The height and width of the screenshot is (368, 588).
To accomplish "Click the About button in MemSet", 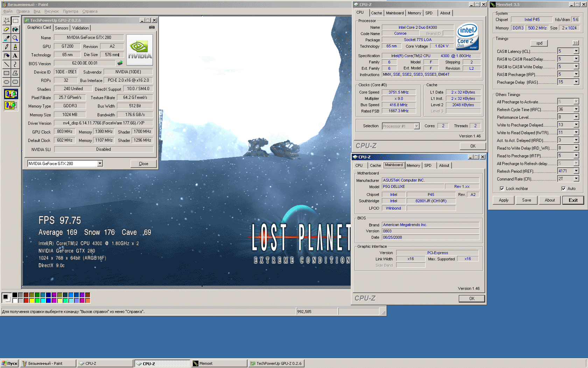I will [x=550, y=200].
